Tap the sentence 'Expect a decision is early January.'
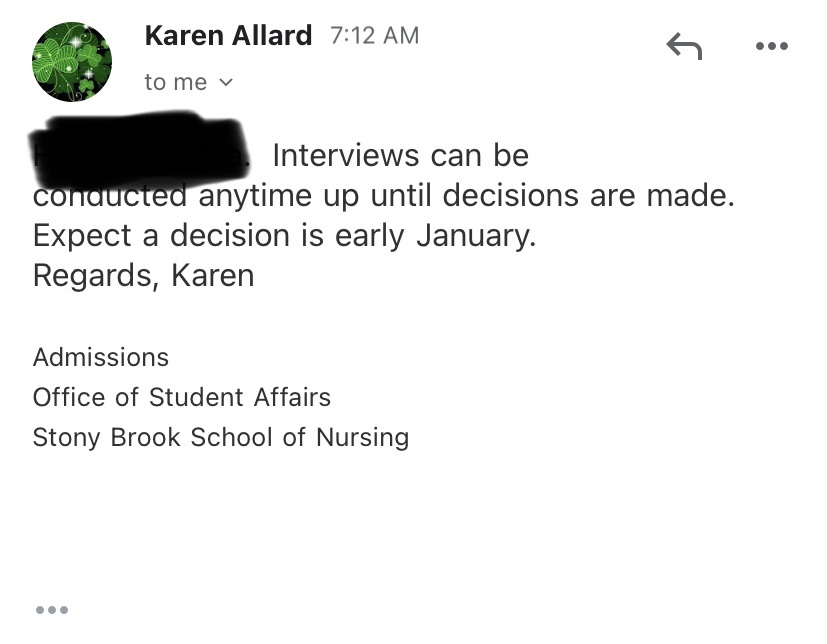The image size is (827, 644). click(284, 235)
